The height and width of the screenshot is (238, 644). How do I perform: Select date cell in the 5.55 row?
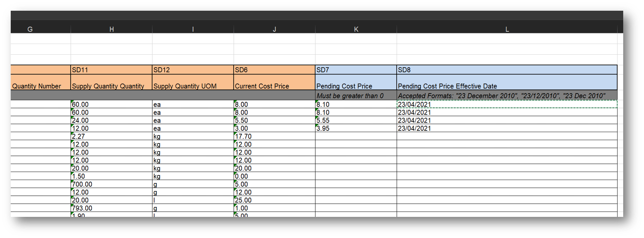[507, 120]
